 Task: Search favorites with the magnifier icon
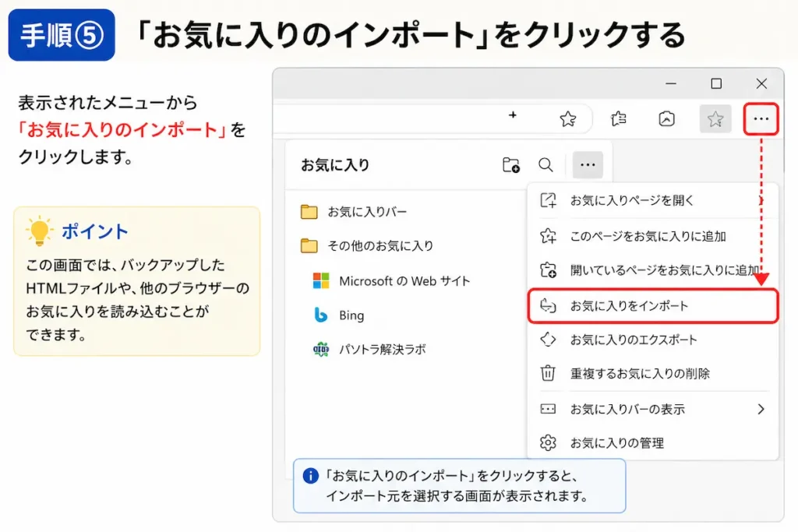click(546, 165)
